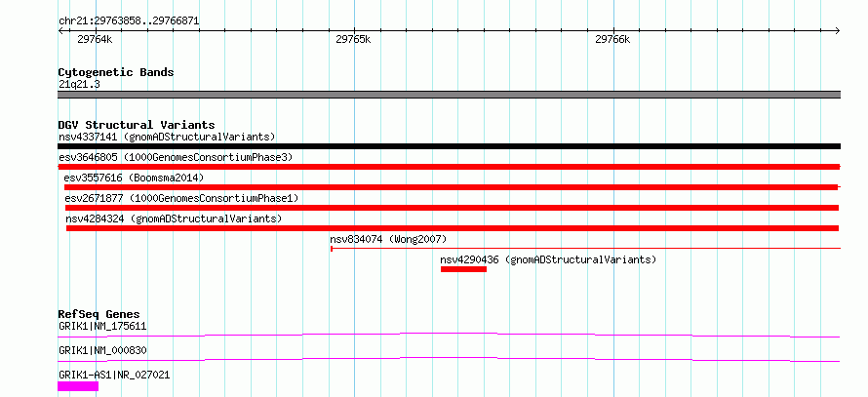Click the 29764k ruler tick label
Viewport: 868px width, 397px height.
95,40
